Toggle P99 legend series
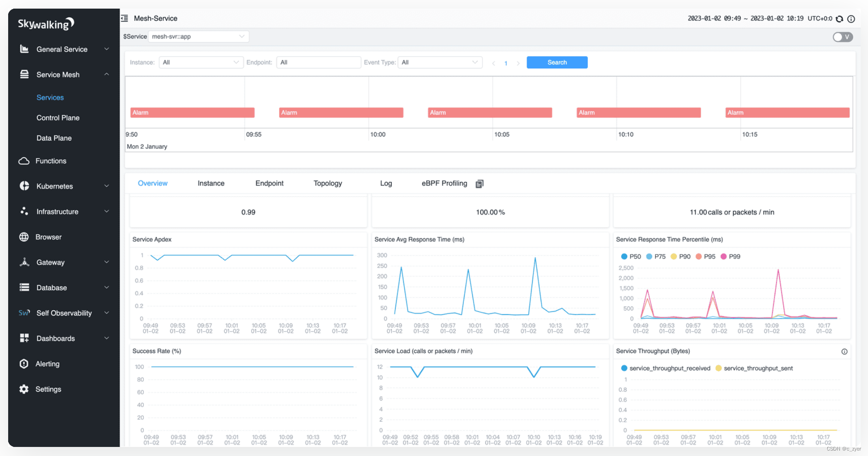This screenshot has height=456, width=868. [x=731, y=257]
